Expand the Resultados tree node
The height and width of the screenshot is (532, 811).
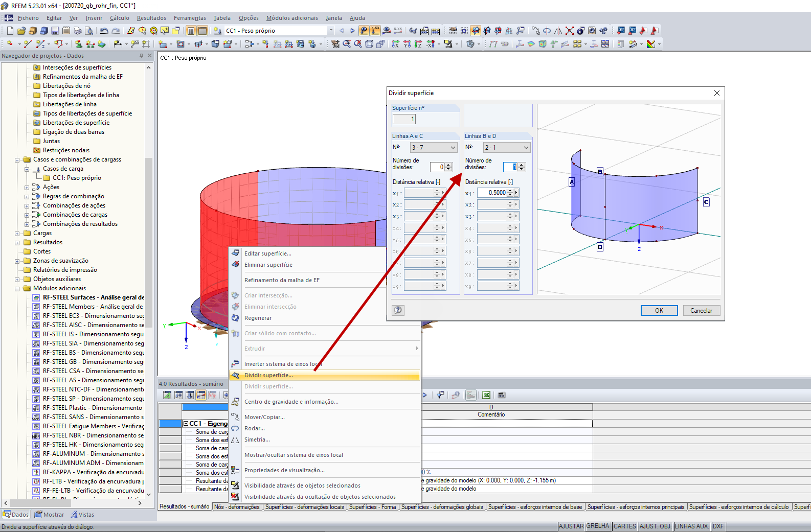coord(17,242)
